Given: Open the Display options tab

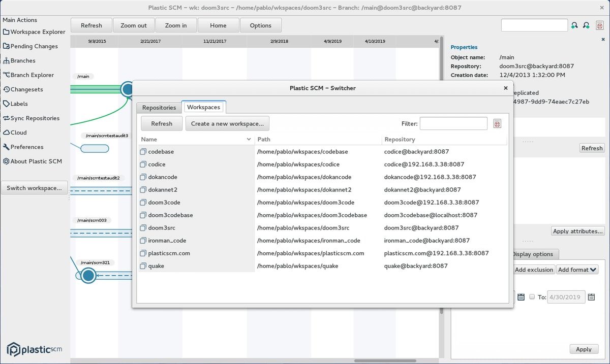Looking at the screenshot, I should click(534, 254).
